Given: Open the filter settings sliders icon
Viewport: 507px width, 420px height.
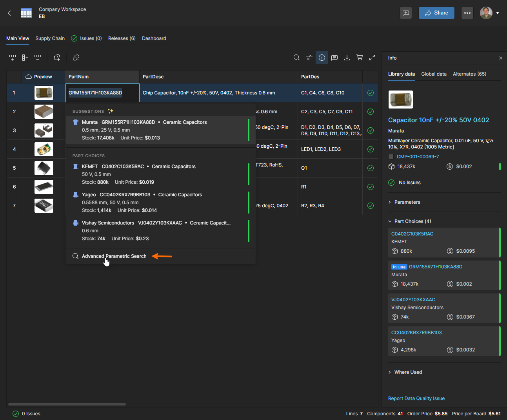Looking at the screenshot, I should click(x=309, y=58).
